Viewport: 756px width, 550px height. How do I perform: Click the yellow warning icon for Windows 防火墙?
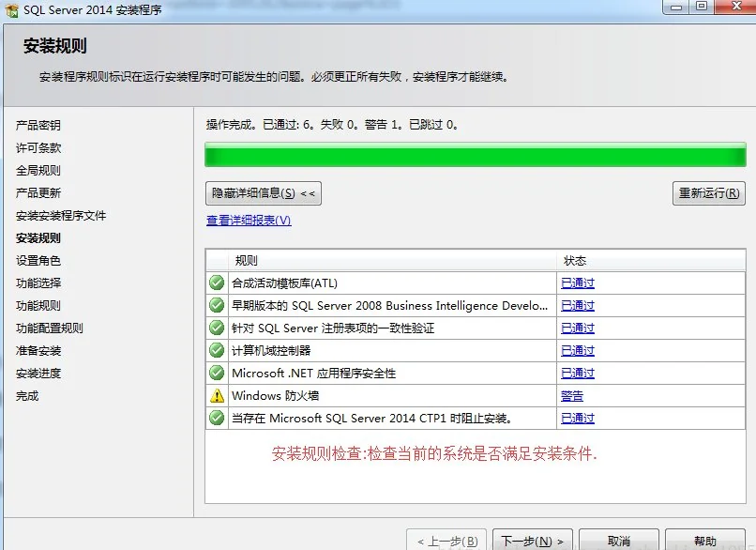click(217, 396)
